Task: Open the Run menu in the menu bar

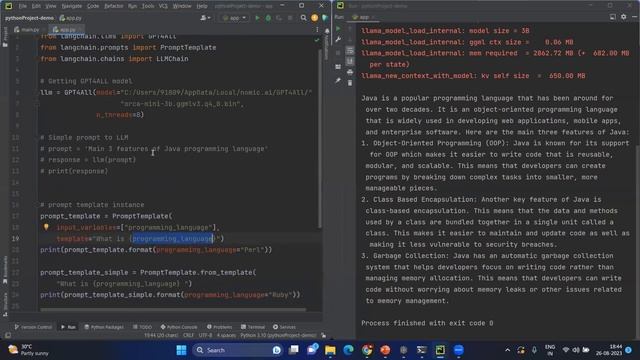Action: [132, 6]
